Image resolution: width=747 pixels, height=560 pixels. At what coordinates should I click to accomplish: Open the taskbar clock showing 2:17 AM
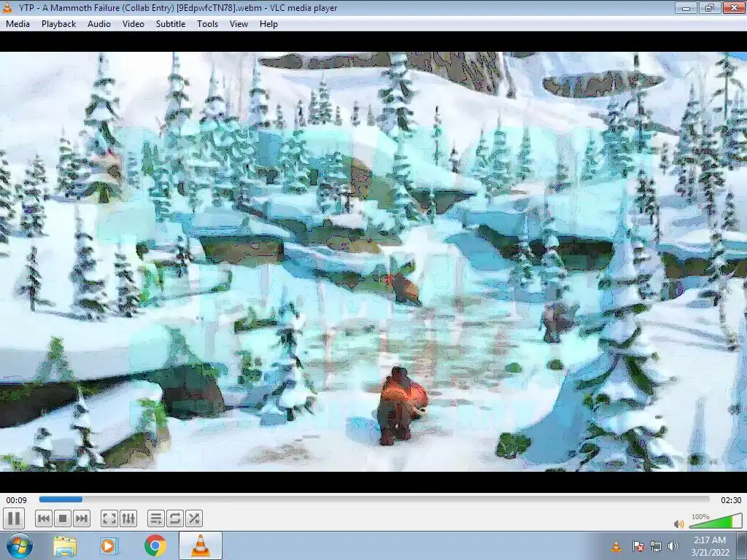[x=710, y=546]
